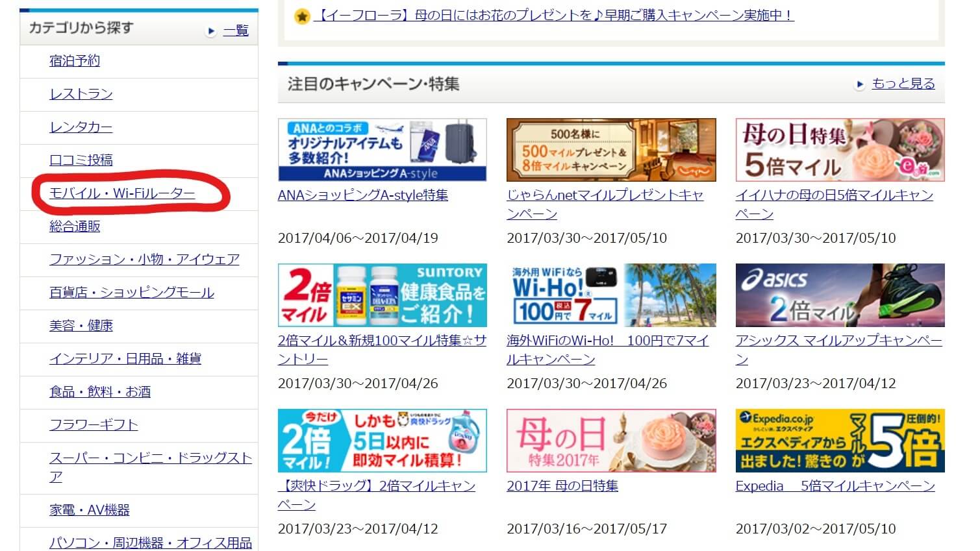
Task: Open the 家電・AV機器 category
Action: click(89, 510)
